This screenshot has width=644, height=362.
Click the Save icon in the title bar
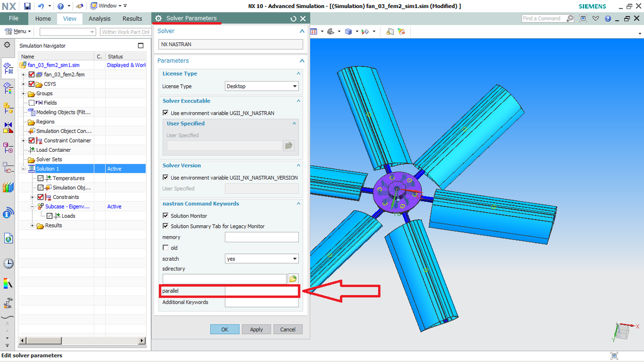click(x=27, y=6)
